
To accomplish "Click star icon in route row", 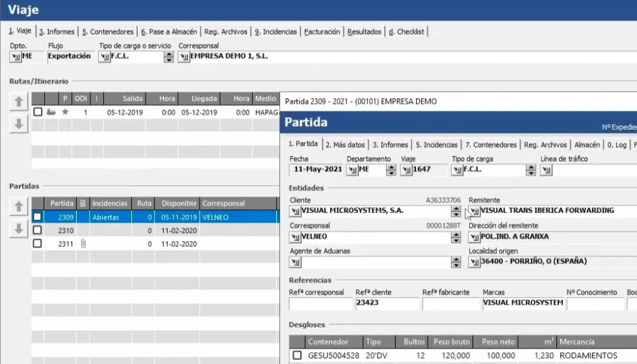I will [x=65, y=112].
